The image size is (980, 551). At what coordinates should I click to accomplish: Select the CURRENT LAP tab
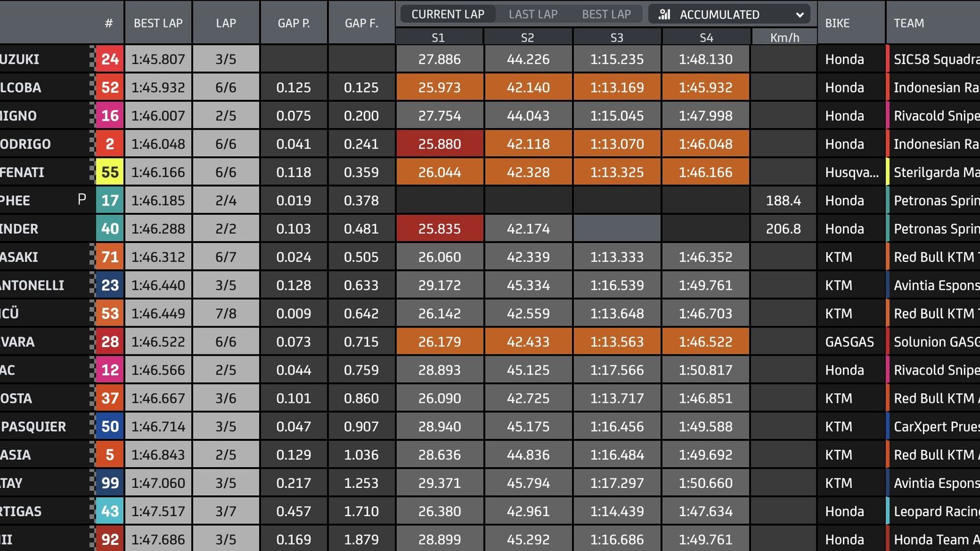click(x=447, y=13)
